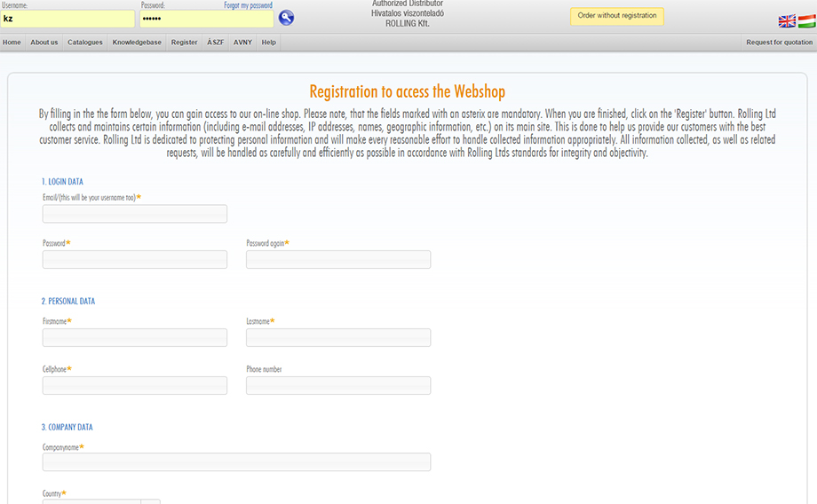The image size is (817, 504).
Task: Switch language with the Hungarian flag
Action: [x=806, y=21]
